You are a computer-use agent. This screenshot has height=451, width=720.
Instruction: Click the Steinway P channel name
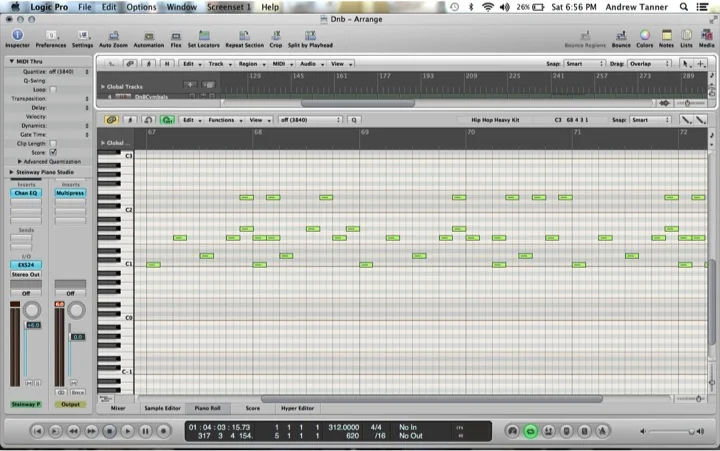tap(26, 404)
